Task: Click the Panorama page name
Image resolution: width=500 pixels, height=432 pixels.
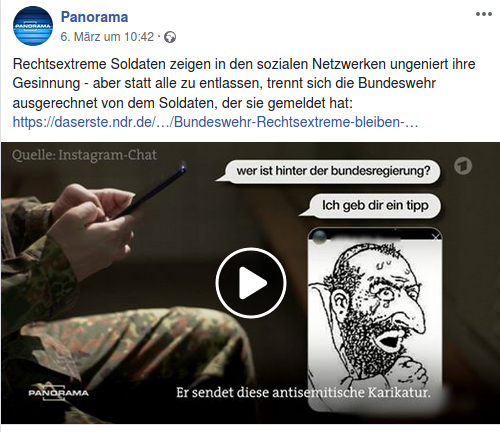Action: (x=94, y=17)
